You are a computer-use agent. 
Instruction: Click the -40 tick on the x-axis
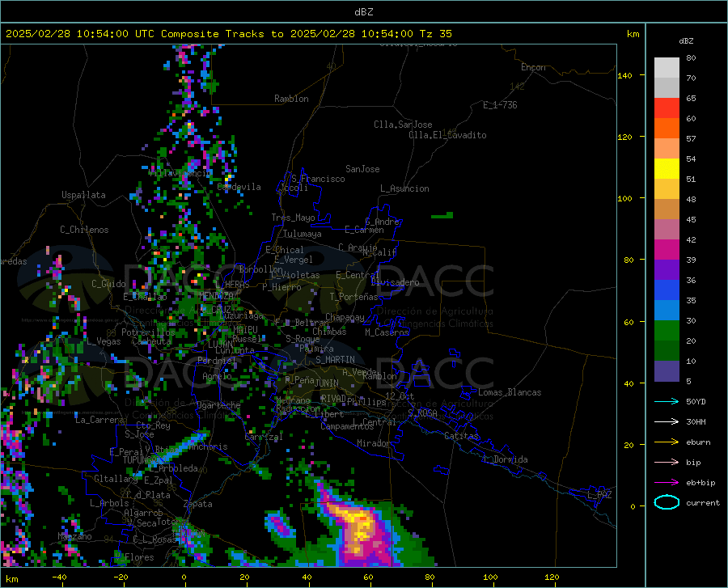pyautogui.click(x=59, y=577)
